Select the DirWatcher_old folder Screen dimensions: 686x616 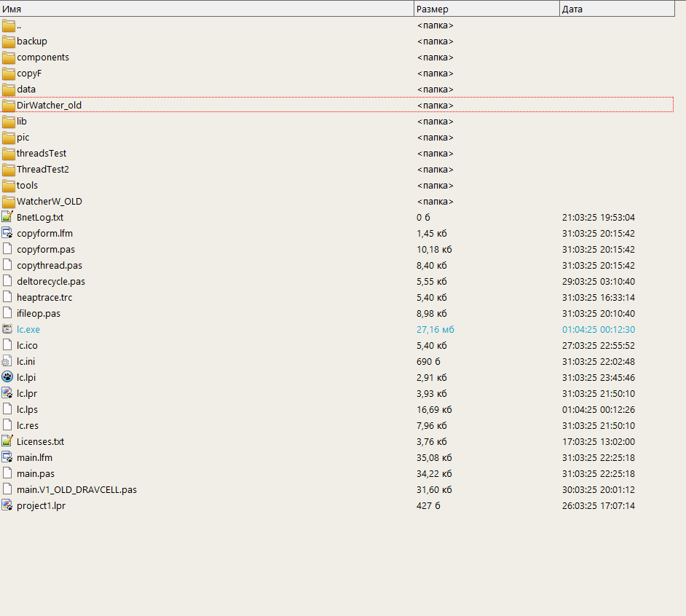(x=49, y=106)
